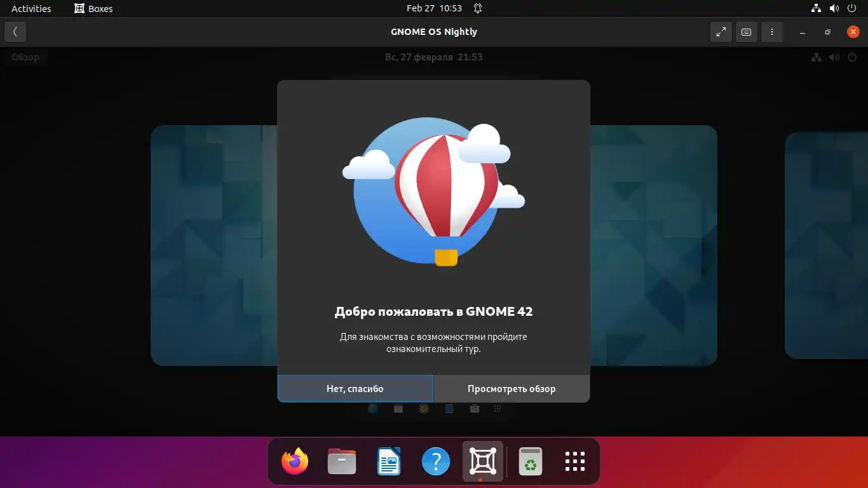Click guest VM power icon

(x=852, y=57)
